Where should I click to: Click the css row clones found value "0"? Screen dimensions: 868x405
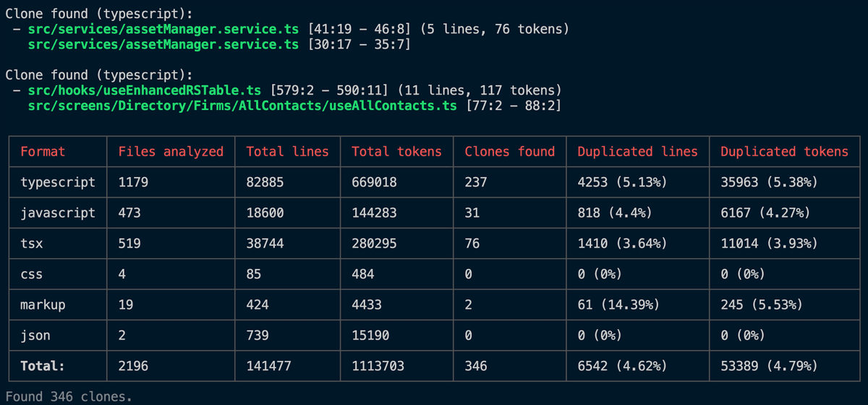pos(468,274)
